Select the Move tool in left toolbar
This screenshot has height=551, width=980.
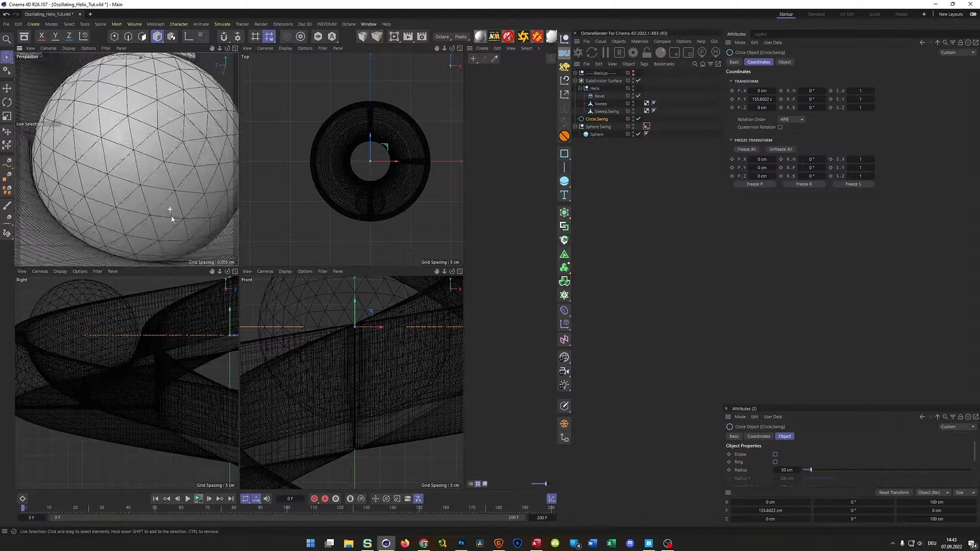[7, 88]
